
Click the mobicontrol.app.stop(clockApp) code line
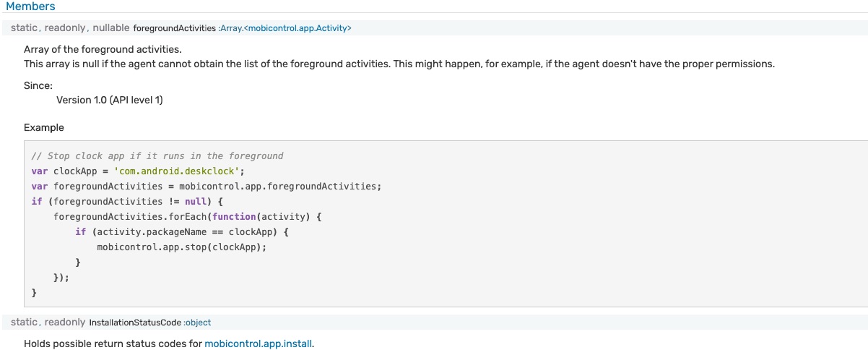pyautogui.click(x=181, y=247)
